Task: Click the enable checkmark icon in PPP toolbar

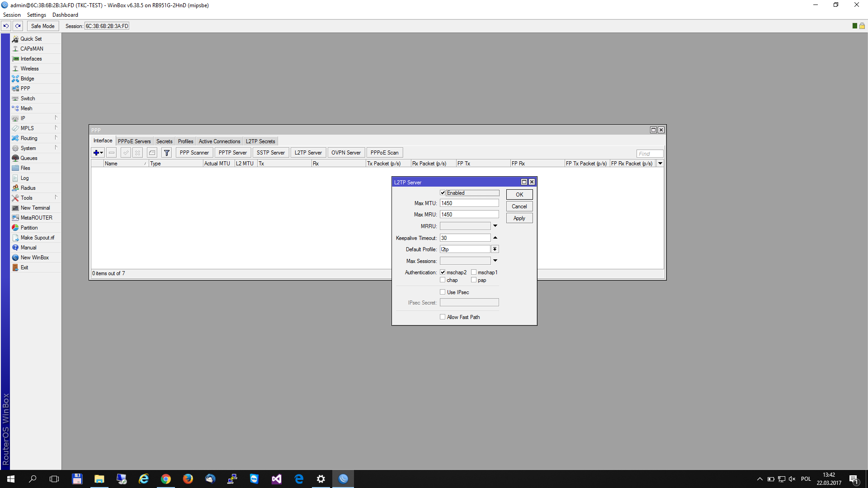Action: [126, 153]
